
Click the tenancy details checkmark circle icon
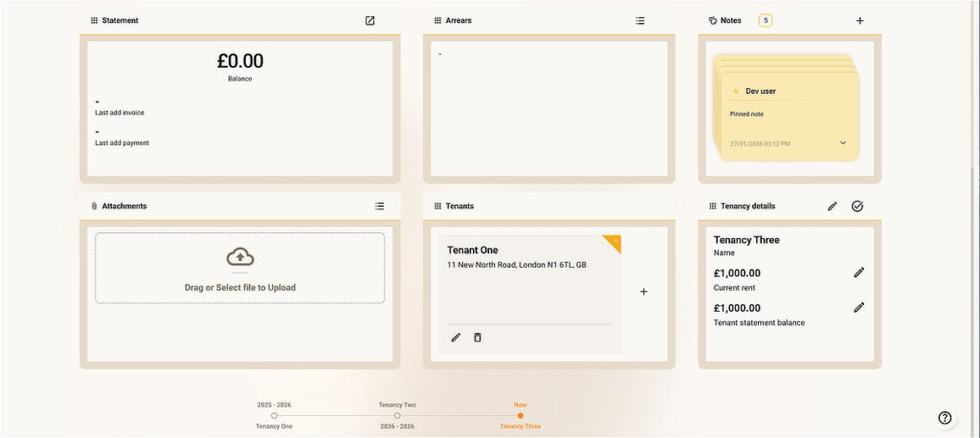coord(857,206)
